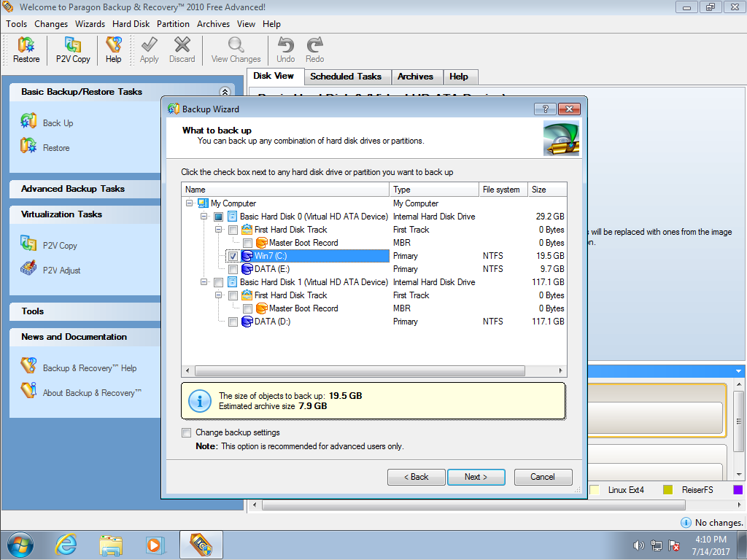Uncheck the Win7 (C:) partition checkbox
Viewport: 747px width, 560px height.
coord(233,256)
